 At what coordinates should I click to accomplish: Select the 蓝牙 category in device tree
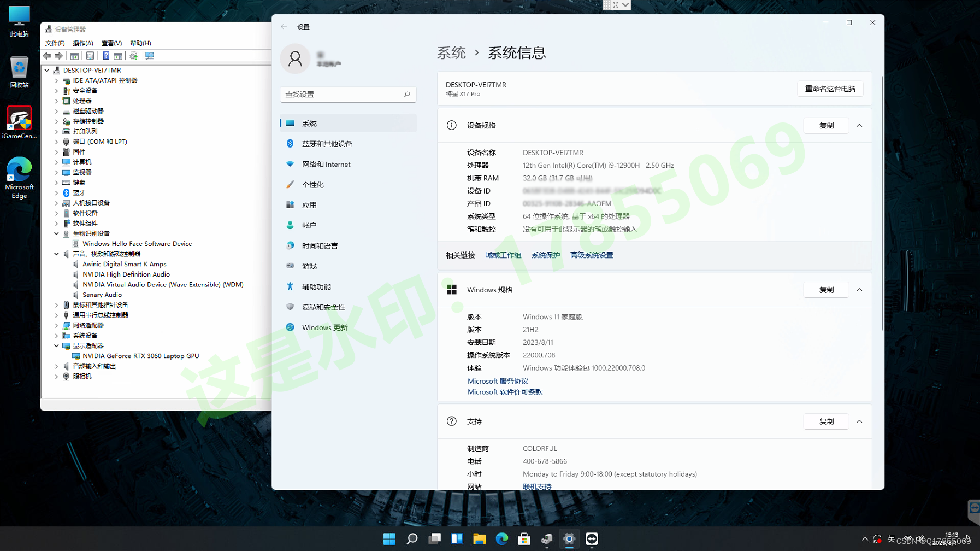pyautogui.click(x=79, y=193)
